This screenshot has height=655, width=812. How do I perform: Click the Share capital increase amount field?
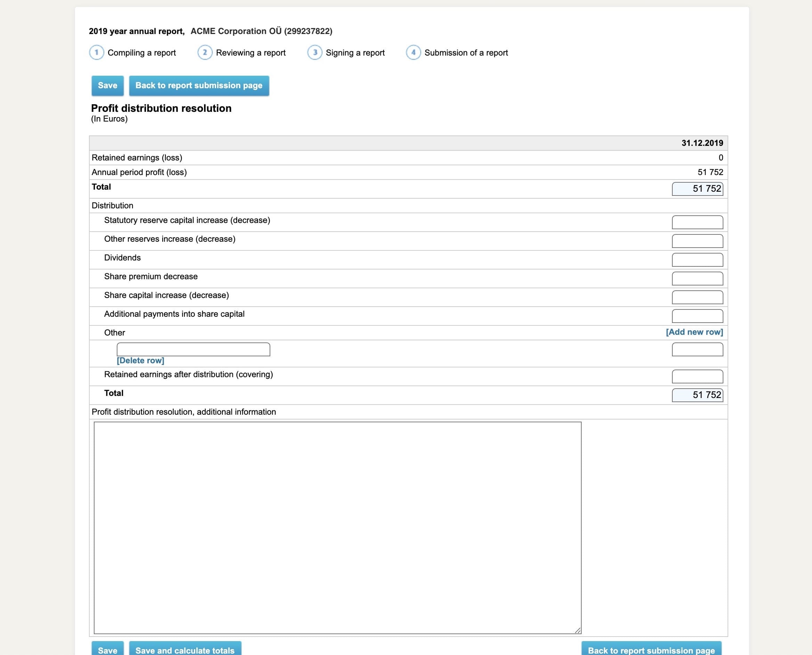697,297
